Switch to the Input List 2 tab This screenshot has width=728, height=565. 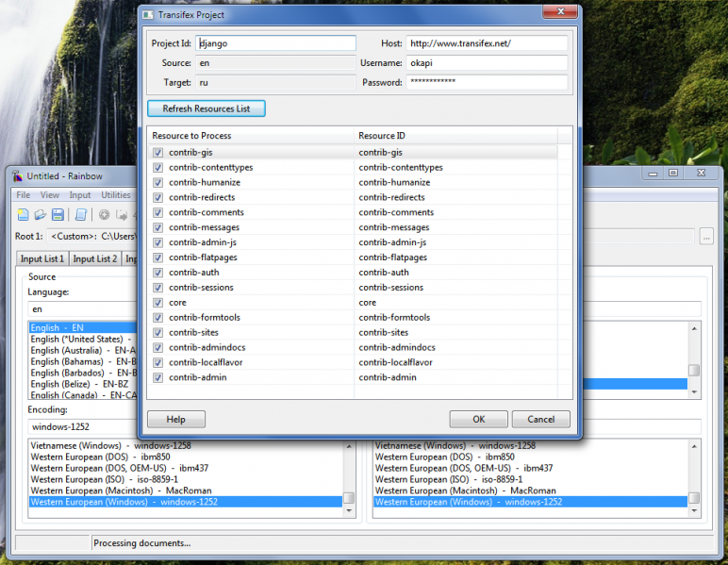[x=94, y=258]
